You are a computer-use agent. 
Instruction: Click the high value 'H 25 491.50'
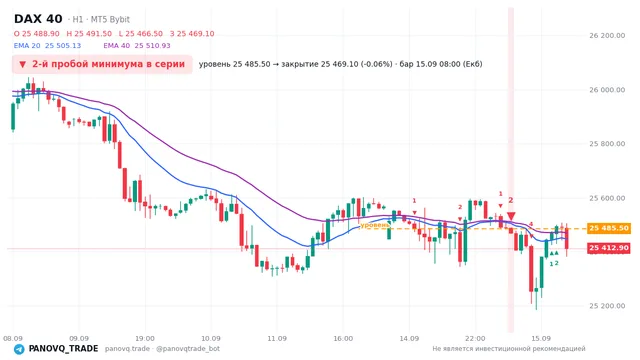coord(89,33)
